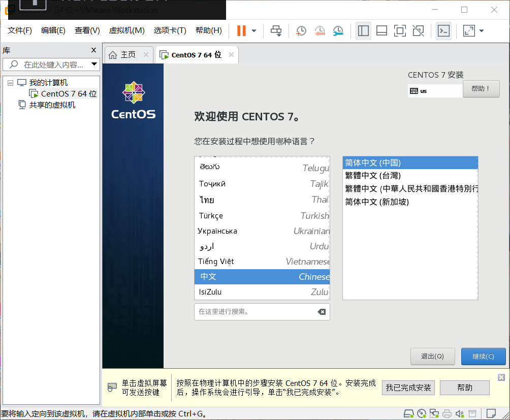Close the 库 library panel
510x420 pixels.
tap(93, 50)
